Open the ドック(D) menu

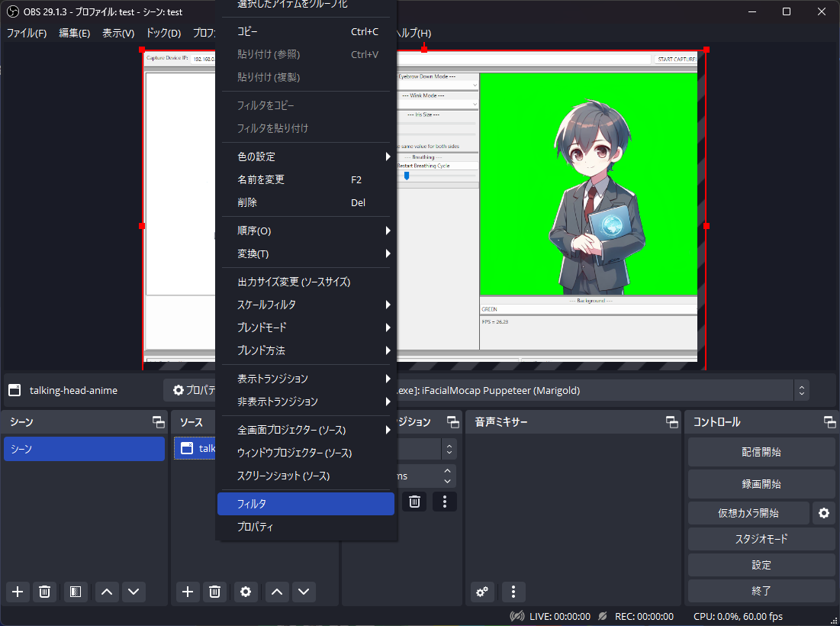[x=162, y=33]
